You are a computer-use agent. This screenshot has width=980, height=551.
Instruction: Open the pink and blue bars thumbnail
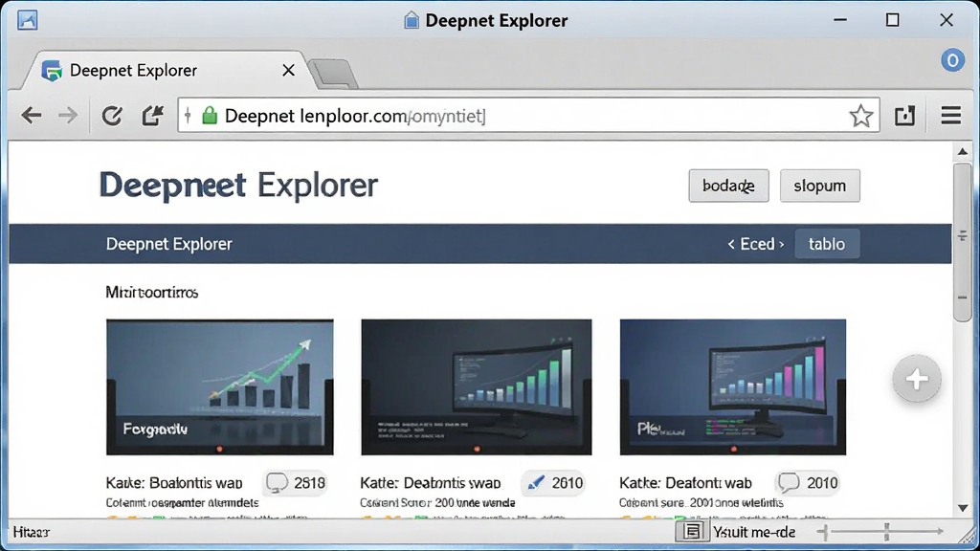[x=732, y=386]
